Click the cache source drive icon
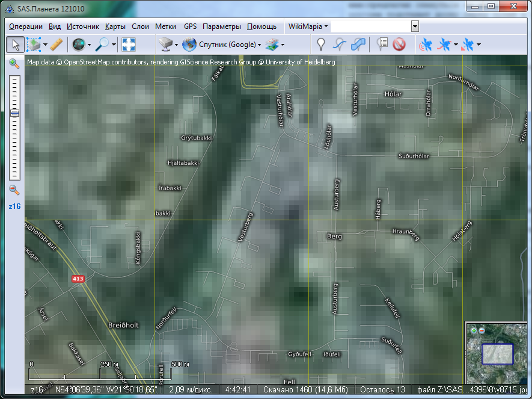 coord(165,45)
